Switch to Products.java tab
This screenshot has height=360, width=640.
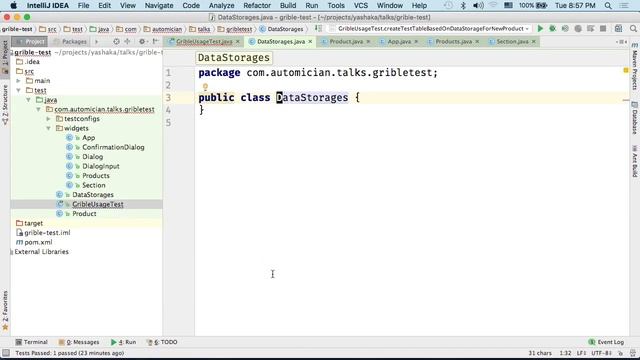click(x=453, y=42)
